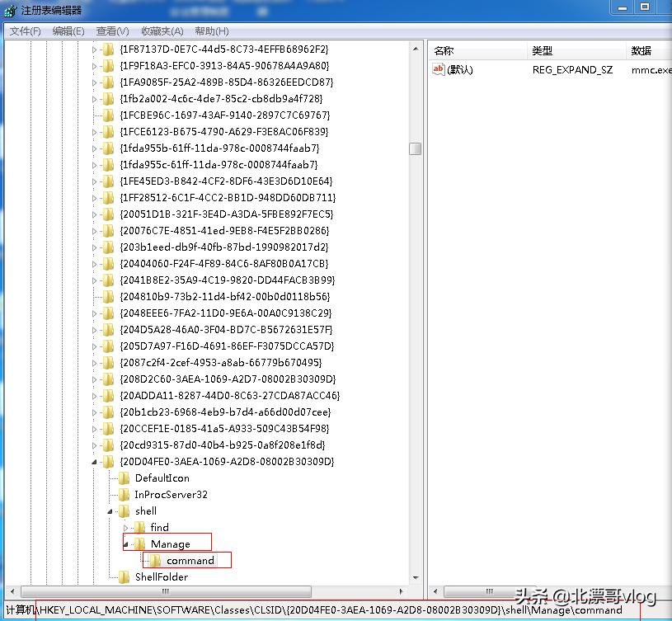Open the 收藏夹(A) menu
Image resolution: width=672 pixels, height=621 pixels.
(x=162, y=31)
